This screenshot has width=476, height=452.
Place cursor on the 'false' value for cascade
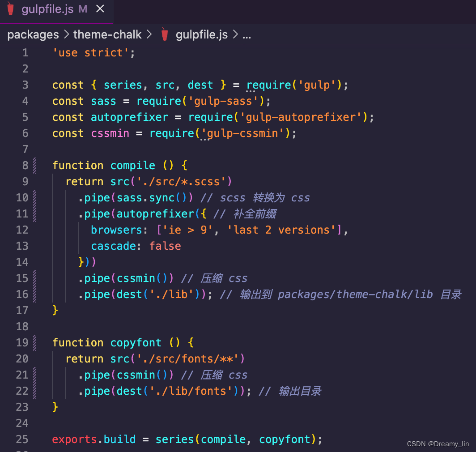(165, 246)
